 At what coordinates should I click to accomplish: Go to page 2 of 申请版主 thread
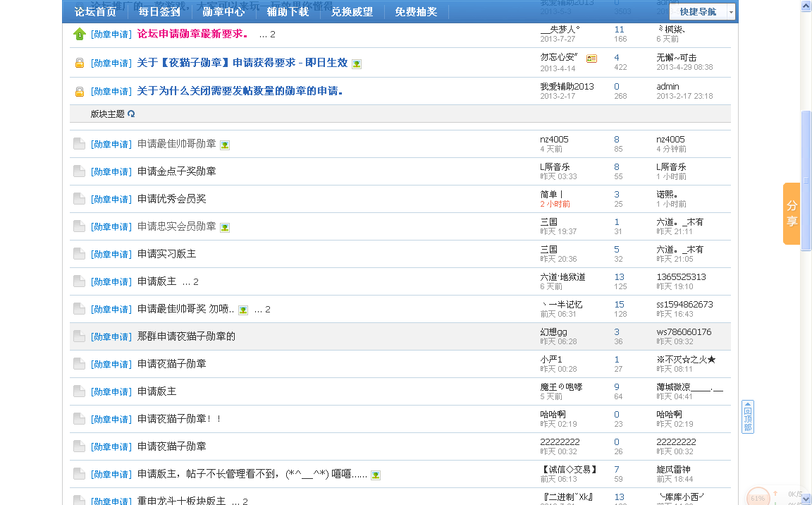coord(196,281)
